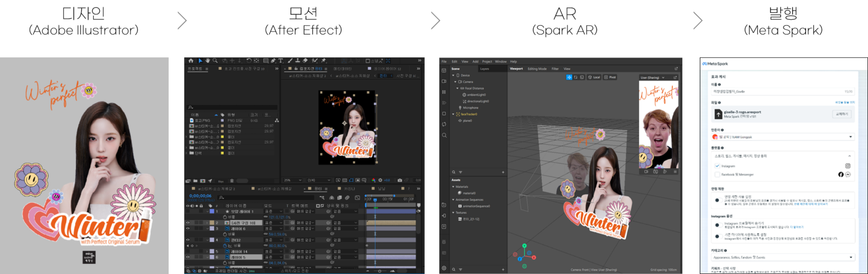Click the replace file button beside giselle-3 rogo.arexport
868x274 pixels.
point(842,114)
